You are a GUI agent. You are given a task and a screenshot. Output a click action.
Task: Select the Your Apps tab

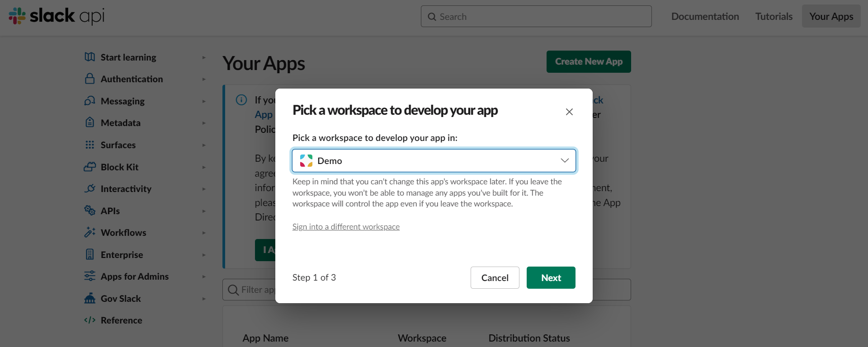coord(831,17)
